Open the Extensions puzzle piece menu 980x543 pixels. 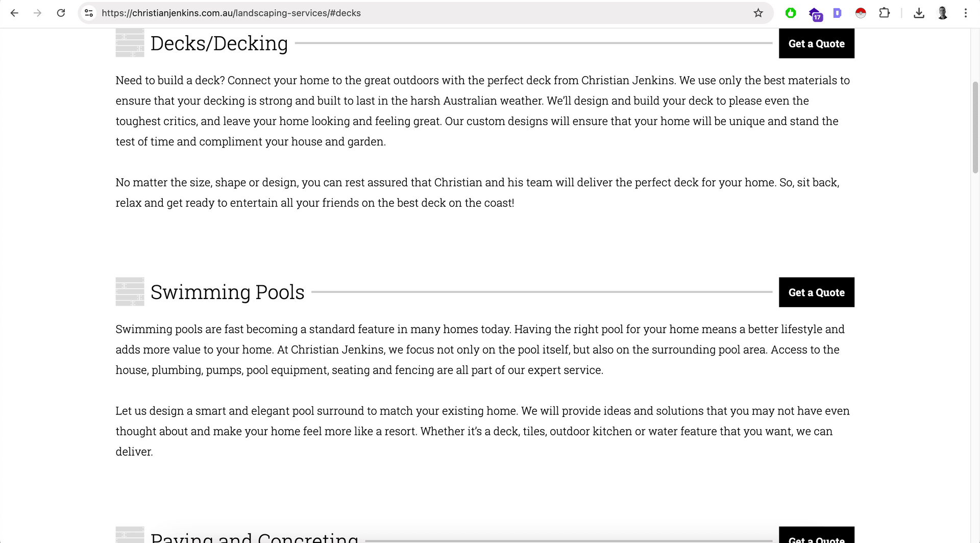[x=885, y=13]
